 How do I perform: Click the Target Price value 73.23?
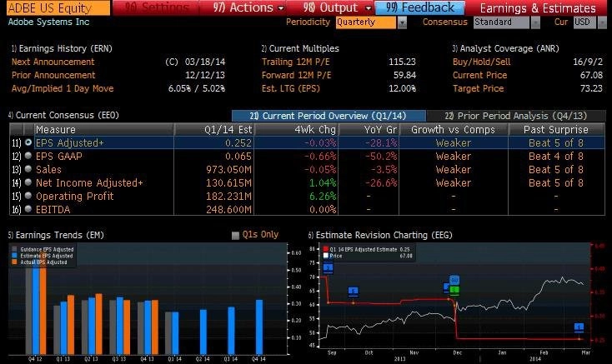[591, 88]
